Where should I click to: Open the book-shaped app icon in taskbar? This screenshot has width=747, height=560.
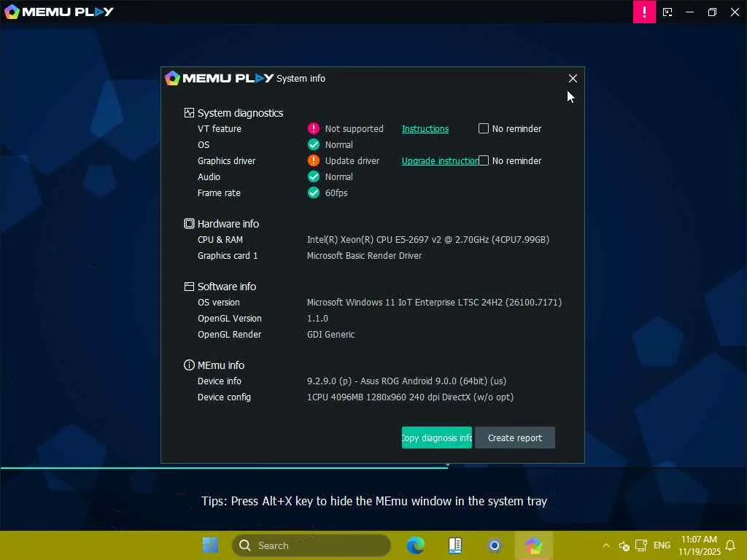point(455,545)
